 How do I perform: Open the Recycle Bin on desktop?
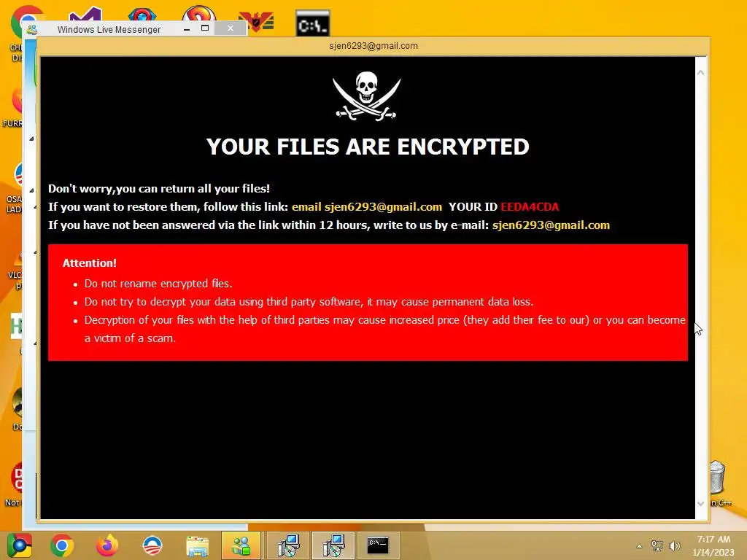[x=717, y=477]
